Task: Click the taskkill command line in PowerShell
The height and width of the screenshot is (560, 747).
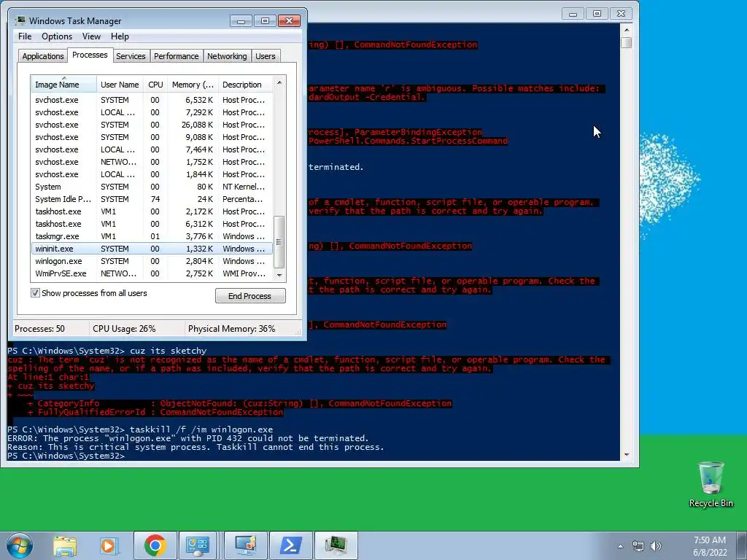Action: click(141, 429)
